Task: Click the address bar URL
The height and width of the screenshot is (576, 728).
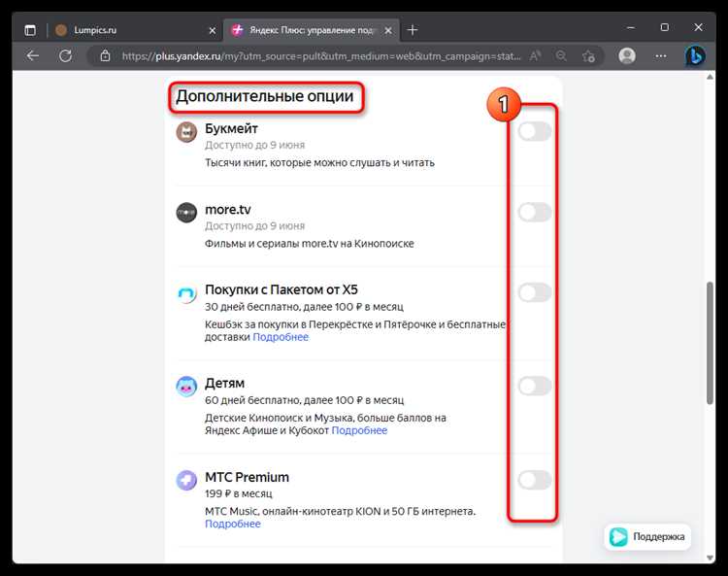Action: coord(321,56)
